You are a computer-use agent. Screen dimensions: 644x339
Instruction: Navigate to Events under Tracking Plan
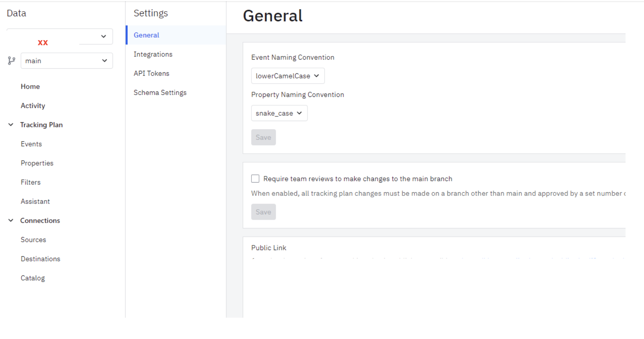[31, 144]
